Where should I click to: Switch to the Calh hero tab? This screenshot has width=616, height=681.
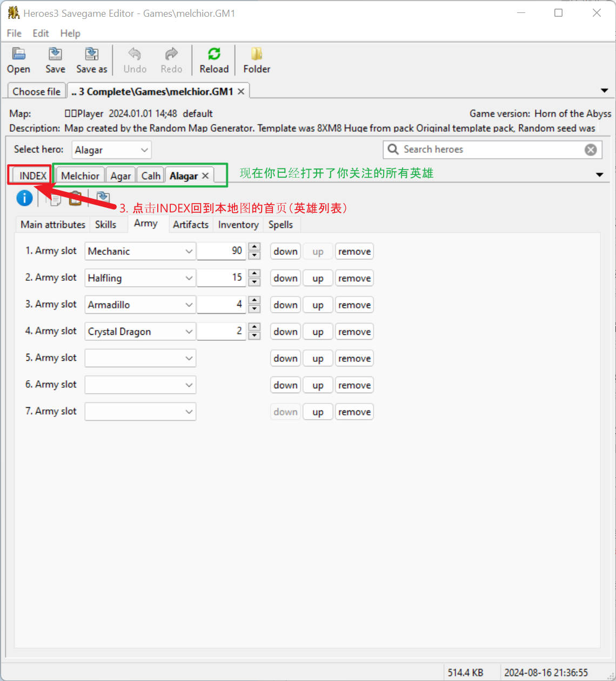point(151,176)
